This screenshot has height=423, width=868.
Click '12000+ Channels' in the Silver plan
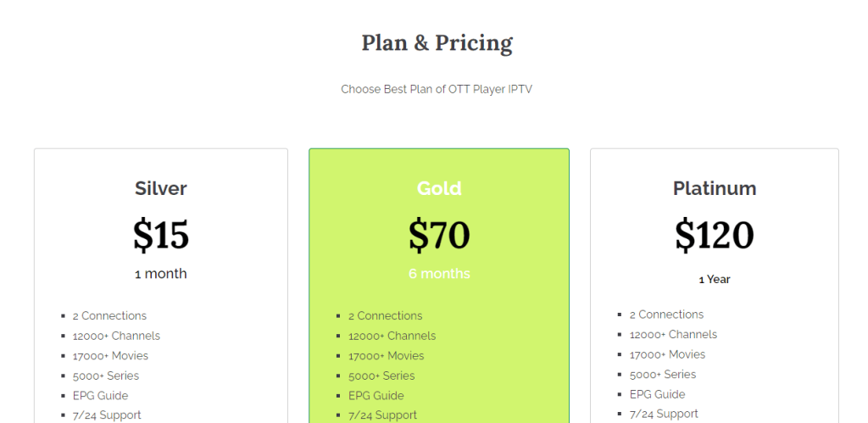pyautogui.click(x=116, y=336)
